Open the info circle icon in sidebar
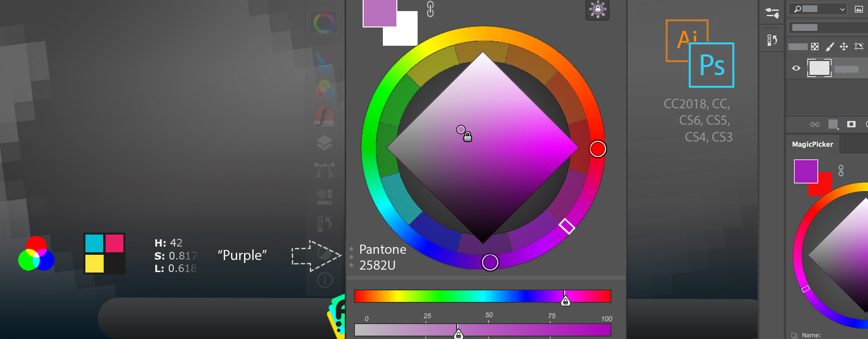868x339 pixels. tap(325, 280)
